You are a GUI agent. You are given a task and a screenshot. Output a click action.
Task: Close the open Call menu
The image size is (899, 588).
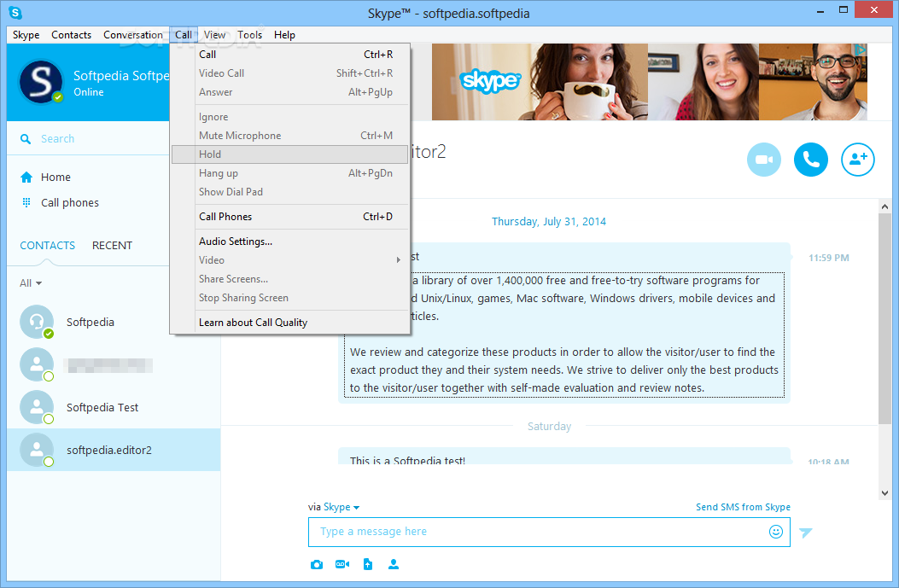tap(184, 35)
